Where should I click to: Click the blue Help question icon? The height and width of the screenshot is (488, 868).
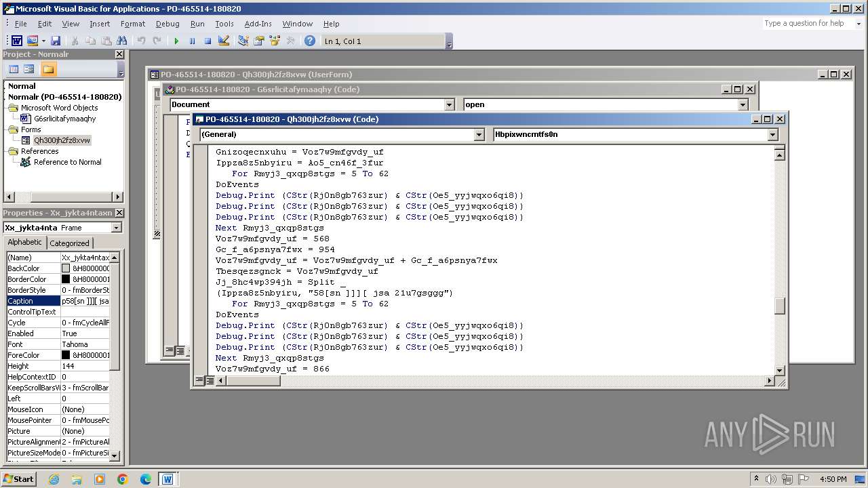[310, 41]
